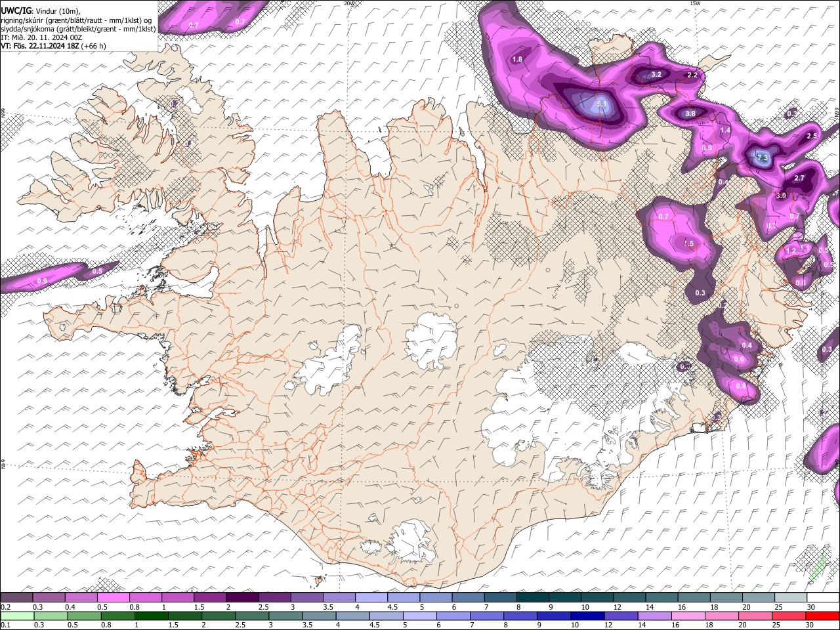This screenshot has height=630, width=840.
Task: Select the medium blue 8 swatch in bottom legend
Action: [x=520, y=616]
